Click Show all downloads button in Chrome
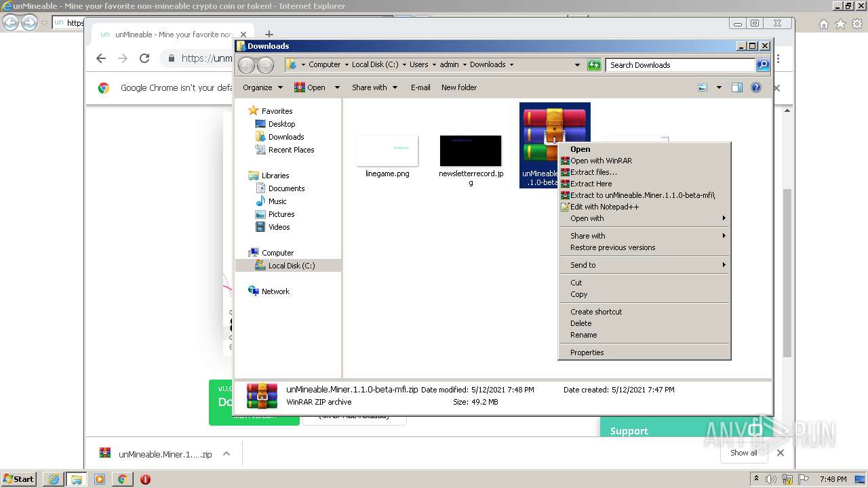868x488 pixels. pyautogui.click(x=744, y=453)
